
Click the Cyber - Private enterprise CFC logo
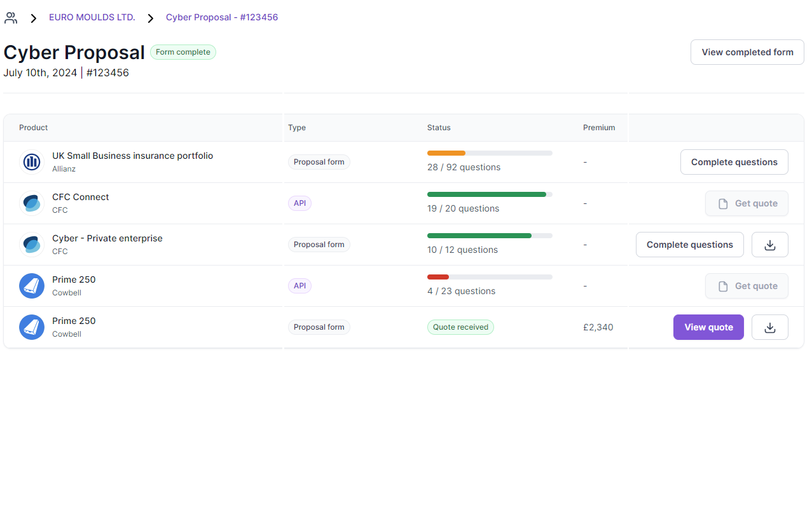pos(32,245)
